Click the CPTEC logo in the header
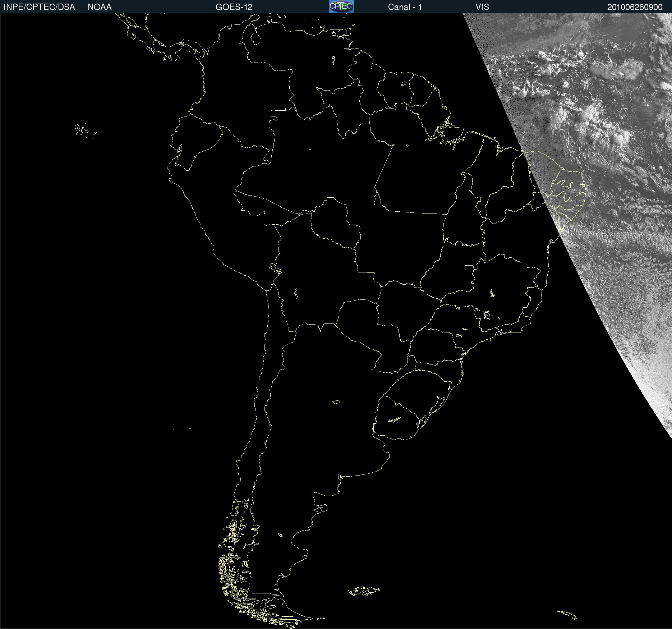This screenshot has width=672, height=629. (341, 6)
